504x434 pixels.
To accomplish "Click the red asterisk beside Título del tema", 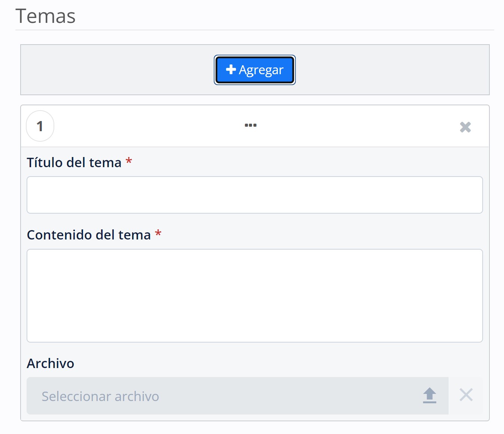I will [x=129, y=162].
